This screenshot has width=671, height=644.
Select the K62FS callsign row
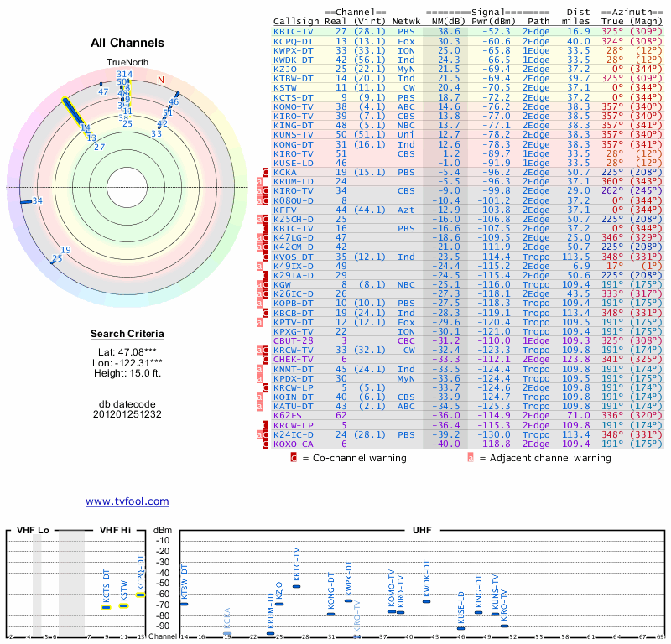tap(288, 415)
